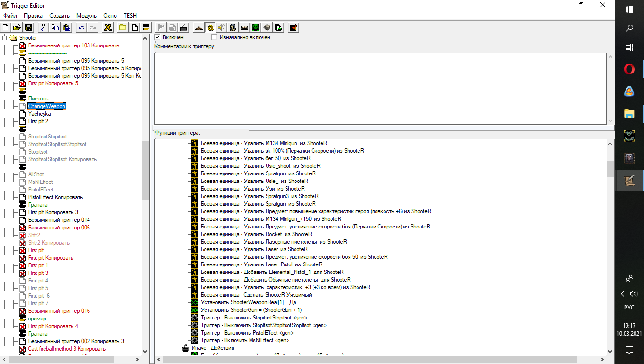
Task: Select the MsNIEffect trigger in the tree
Action: (x=40, y=182)
